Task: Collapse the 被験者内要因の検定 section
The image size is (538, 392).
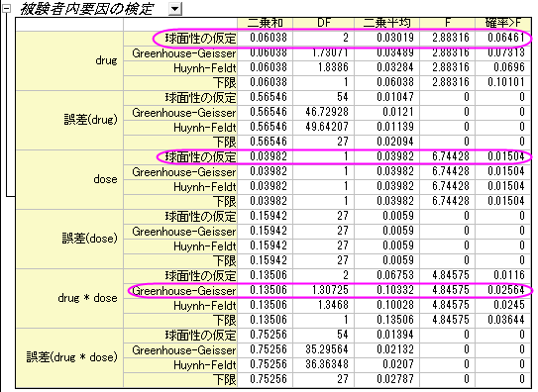Action: pos(6,9)
